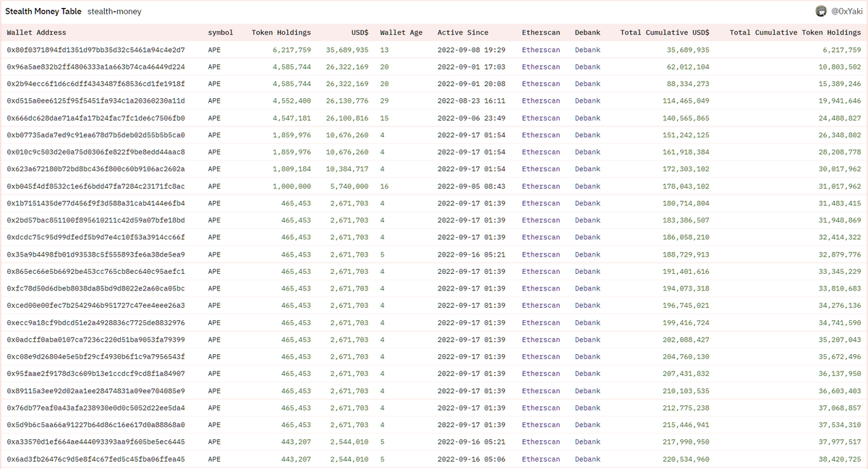The image size is (868, 469).
Task: Open Debank link for wallet 0x35a9b4498f
Action: pos(587,254)
